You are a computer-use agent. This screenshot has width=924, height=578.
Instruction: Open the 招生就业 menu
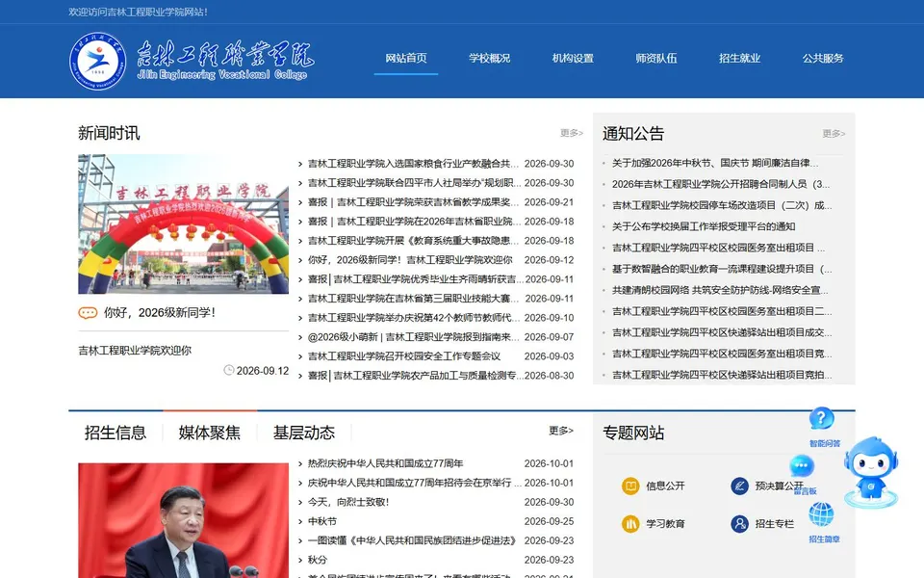[x=739, y=58]
